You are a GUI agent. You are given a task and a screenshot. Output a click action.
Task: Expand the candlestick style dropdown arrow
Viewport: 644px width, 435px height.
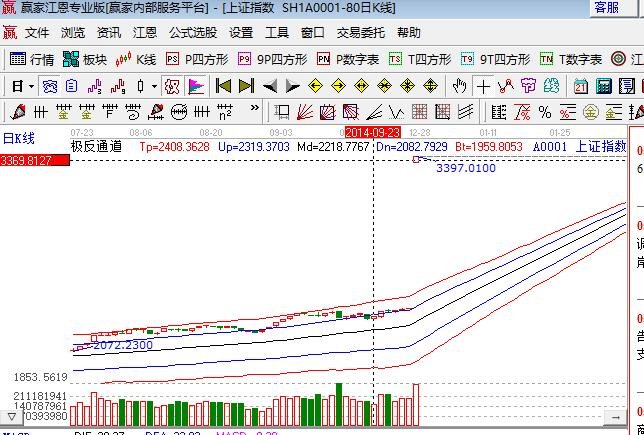pos(154,86)
